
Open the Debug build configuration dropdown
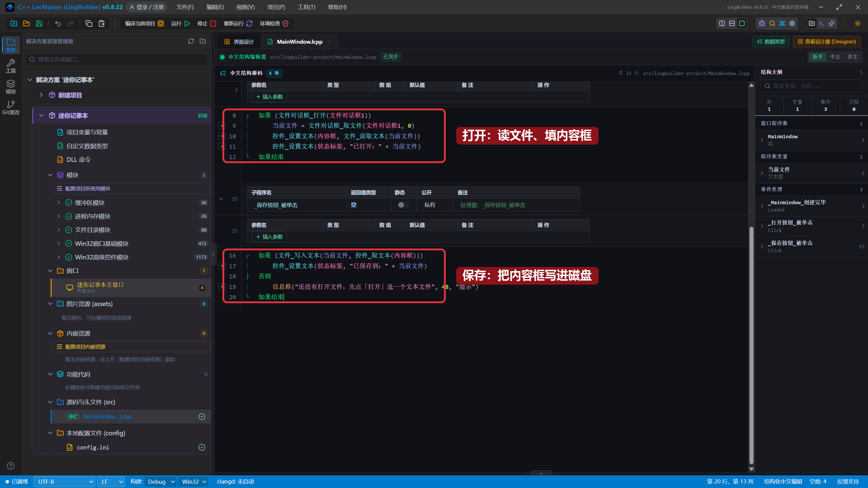[x=161, y=482]
